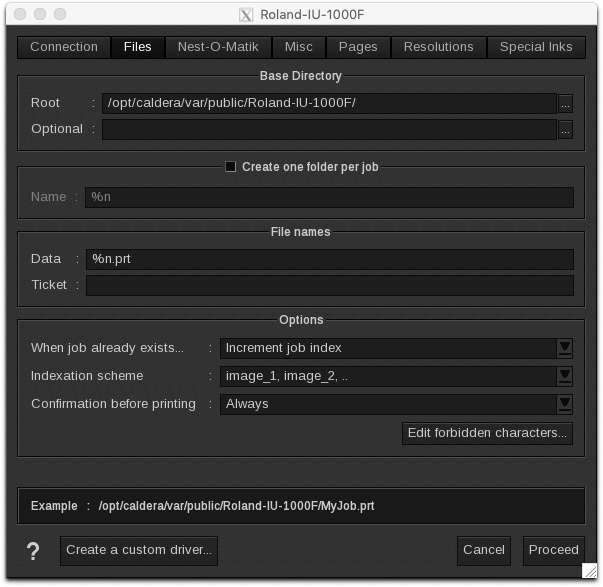Screen dimensions: 603x587
Task: Cancel the dialog
Action: click(x=484, y=551)
